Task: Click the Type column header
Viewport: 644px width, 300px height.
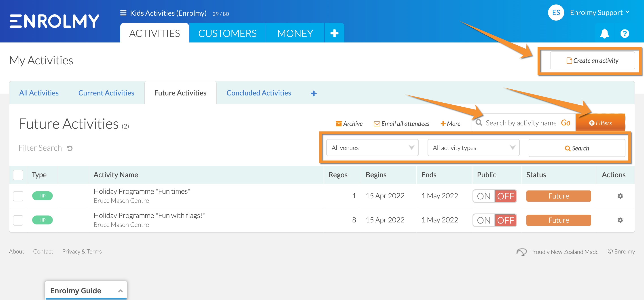Action: 39,175
